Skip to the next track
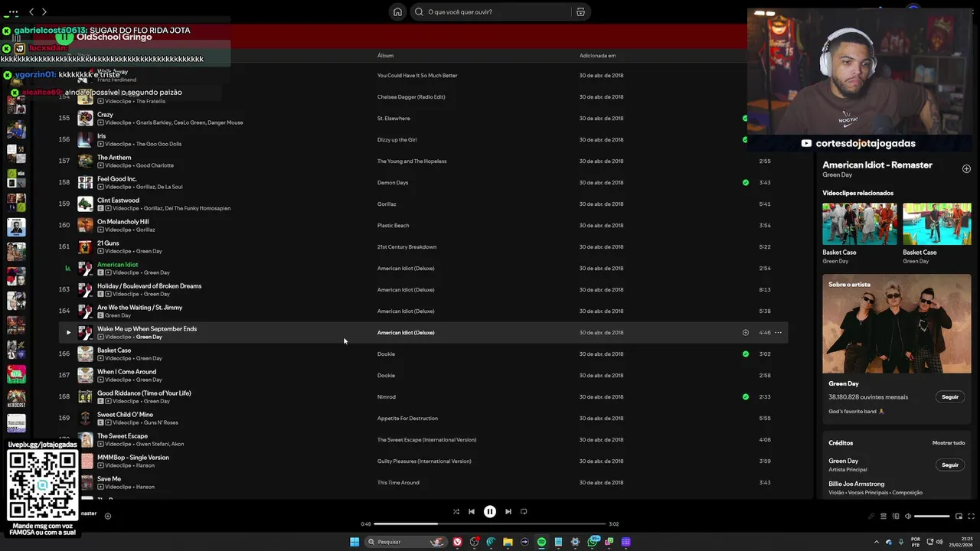The width and height of the screenshot is (980, 551). coord(508,511)
